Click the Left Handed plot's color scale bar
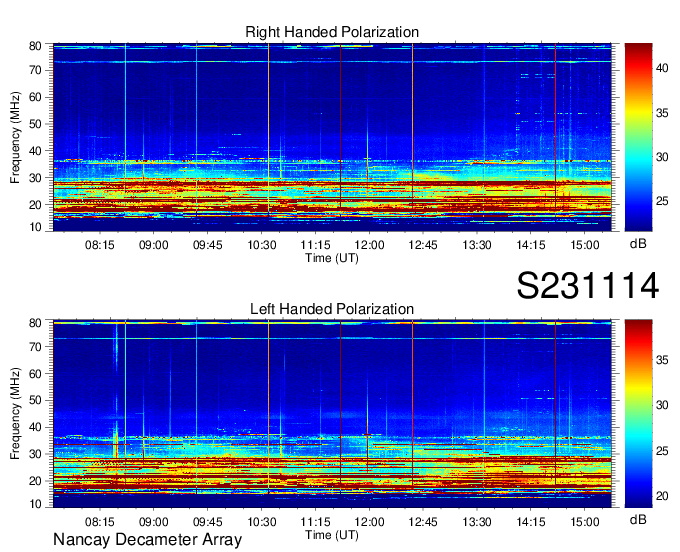 click(x=638, y=414)
